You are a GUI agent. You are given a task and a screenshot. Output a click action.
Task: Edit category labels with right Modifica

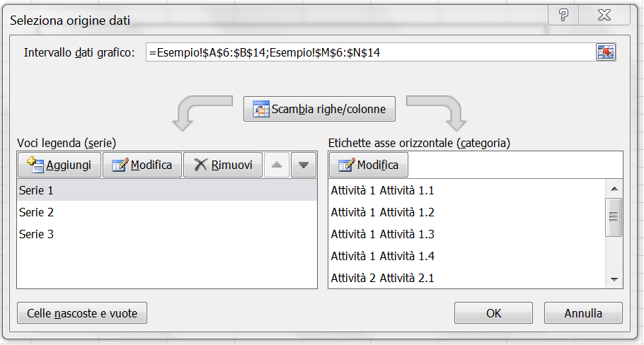(x=368, y=165)
